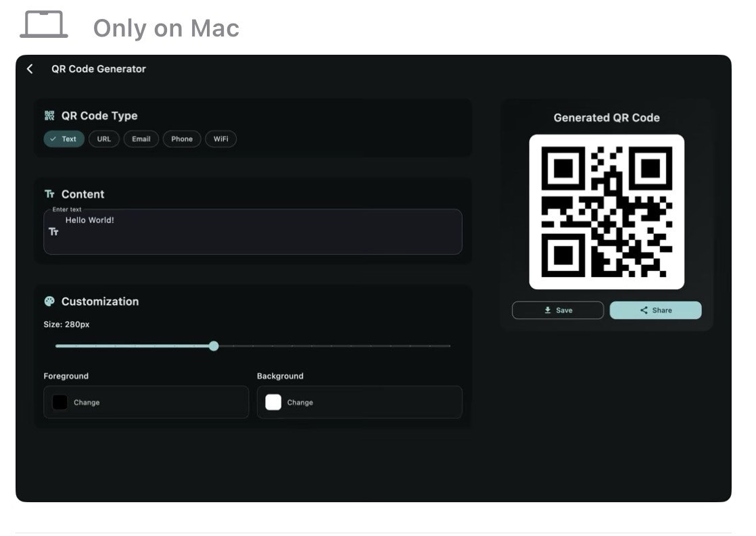
Task: Open the Foreground Change color picker
Action: click(x=146, y=402)
